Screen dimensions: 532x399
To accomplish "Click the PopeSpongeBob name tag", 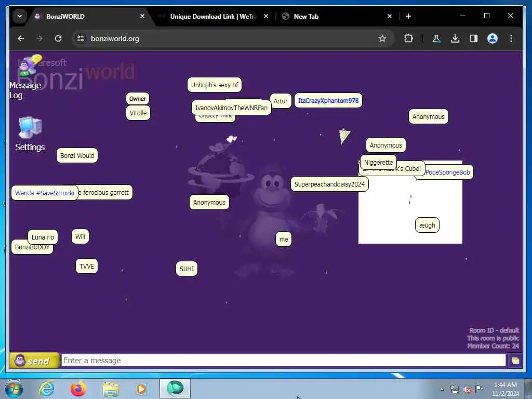I will click(447, 172).
